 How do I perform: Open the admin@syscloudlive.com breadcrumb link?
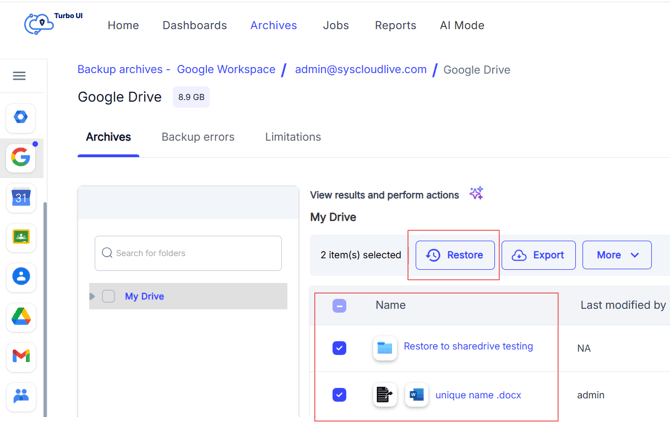[360, 70]
